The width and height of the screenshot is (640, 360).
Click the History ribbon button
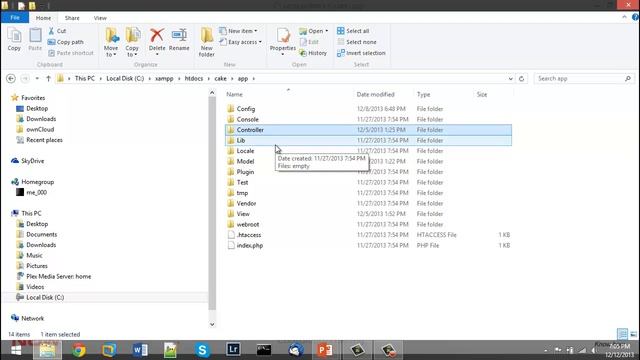pos(313,53)
